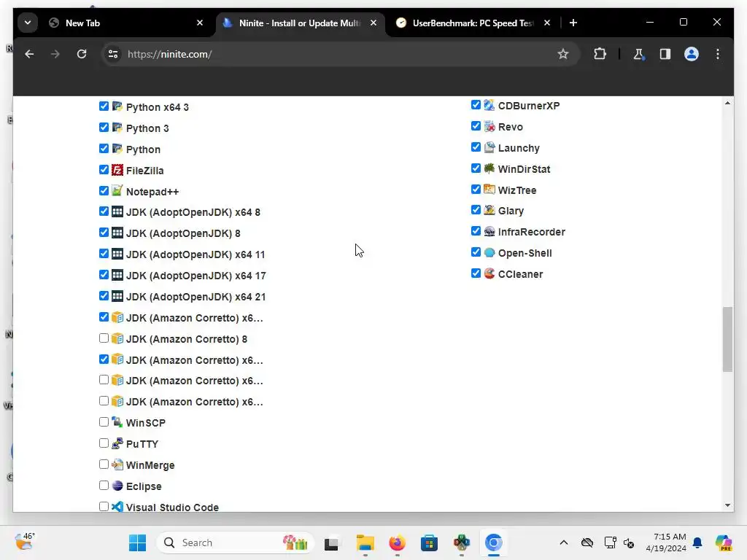747x560 pixels.
Task: Check the Eclipse checkbox
Action: [104, 485]
